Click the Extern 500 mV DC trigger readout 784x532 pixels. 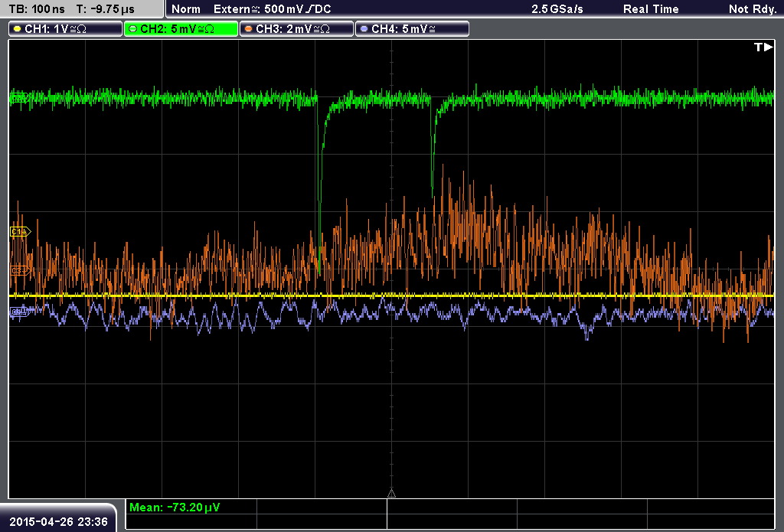pyautogui.click(x=272, y=9)
